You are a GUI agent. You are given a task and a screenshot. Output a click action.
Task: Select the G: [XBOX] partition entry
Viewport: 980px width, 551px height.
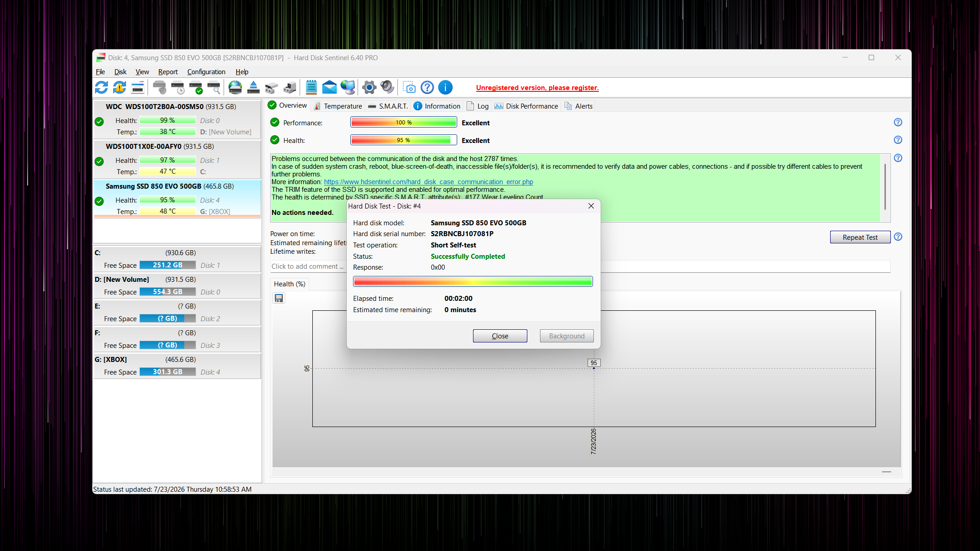177,366
